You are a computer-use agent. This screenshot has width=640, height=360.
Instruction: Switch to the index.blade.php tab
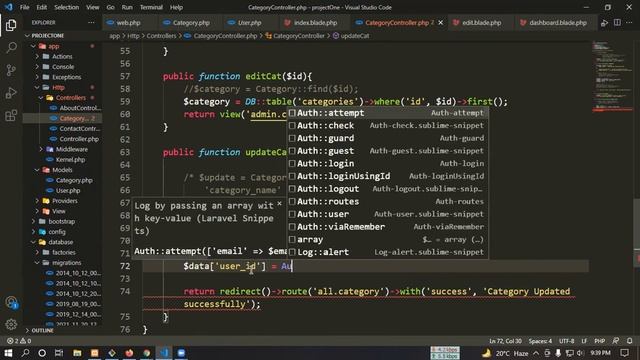316,23
